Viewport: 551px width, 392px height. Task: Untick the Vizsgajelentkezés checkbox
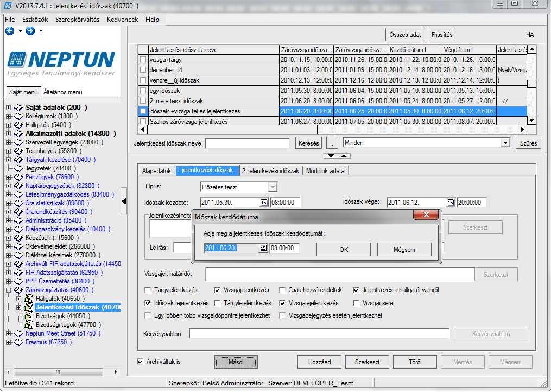[x=217, y=290]
